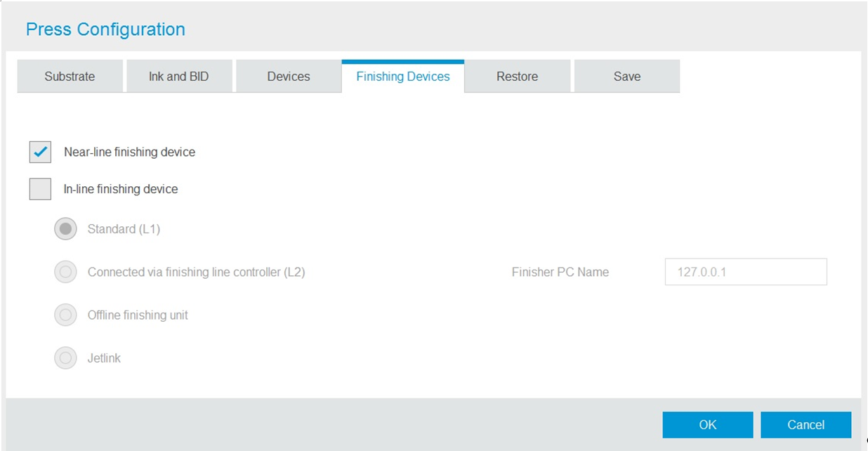
Task: Click the Finishing Devices tab
Action: [x=402, y=76]
